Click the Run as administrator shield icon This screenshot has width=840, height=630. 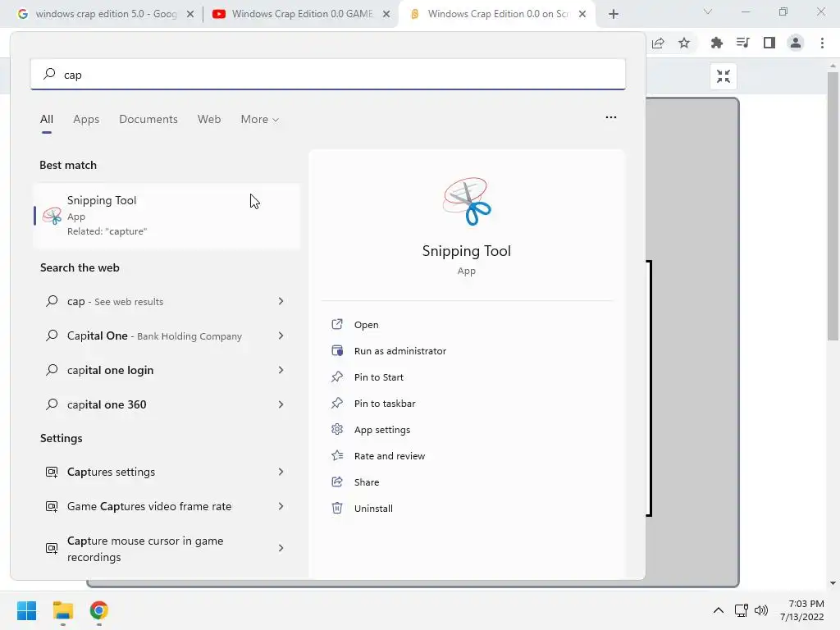(x=337, y=350)
